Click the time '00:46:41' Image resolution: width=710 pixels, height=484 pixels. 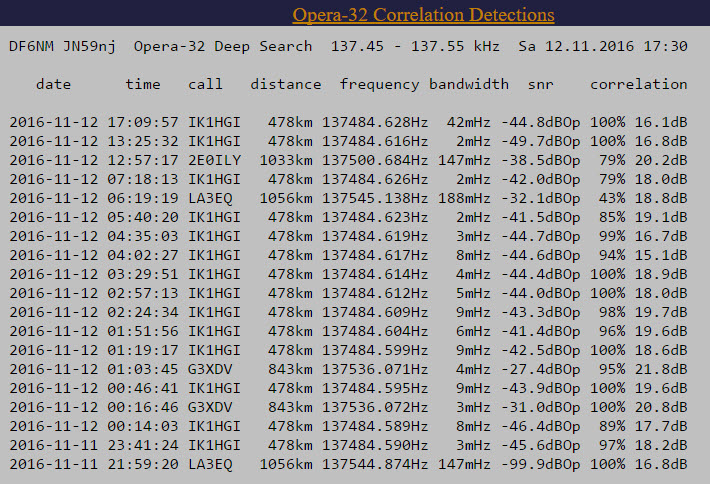143,388
